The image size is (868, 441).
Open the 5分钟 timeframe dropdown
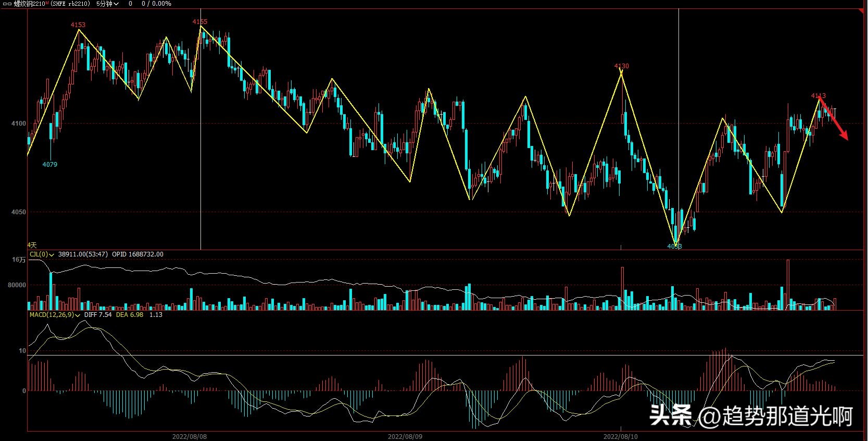click(x=107, y=4)
